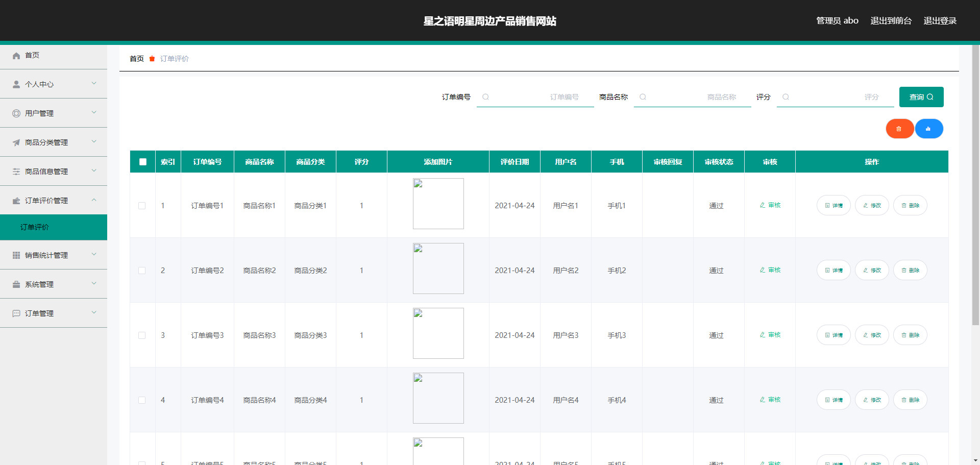The width and height of the screenshot is (980, 465).
Task: Click the 订单编号 column header
Action: point(208,162)
